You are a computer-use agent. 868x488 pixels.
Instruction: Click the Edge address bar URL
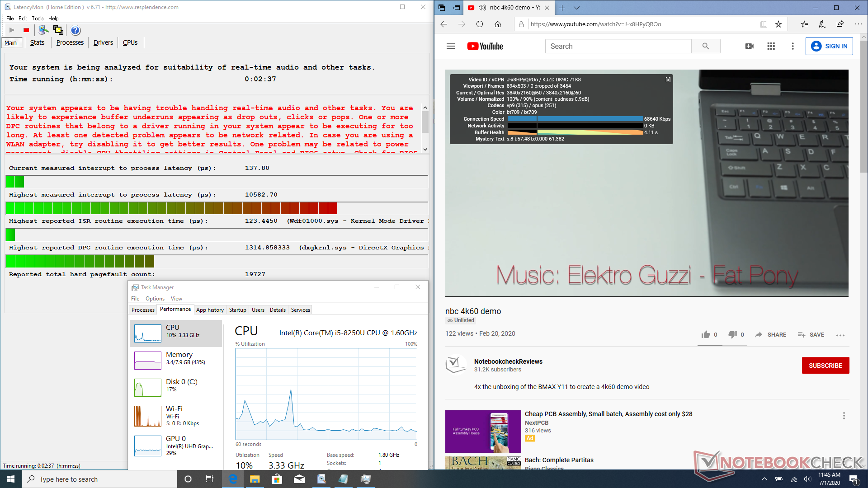click(595, 24)
